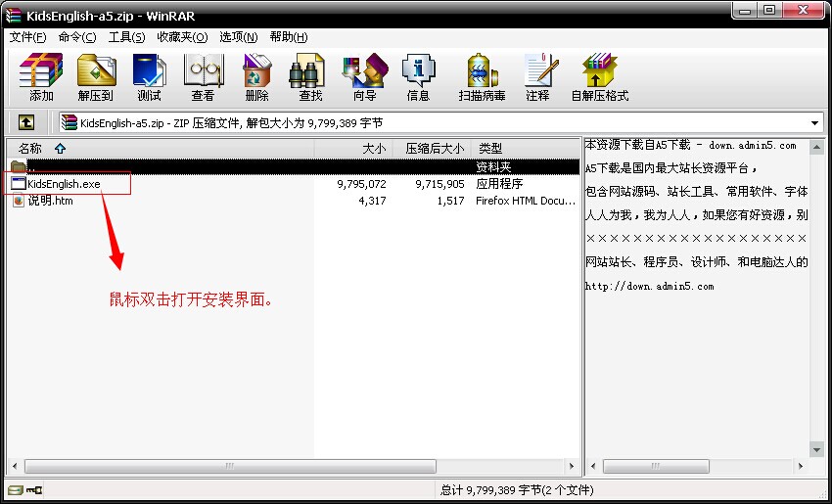Sort by Name (名称) column header
832x504 pixels.
click(x=161, y=148)
